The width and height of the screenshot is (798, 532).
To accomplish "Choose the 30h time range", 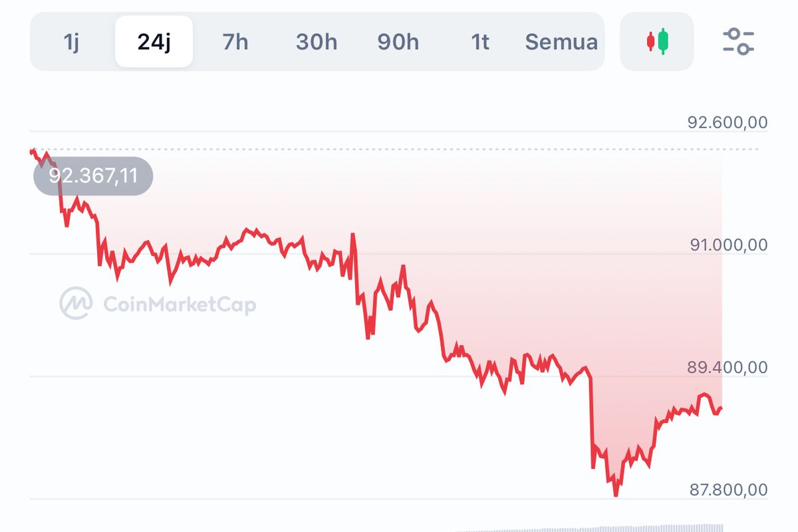I will tap(317, 41).
